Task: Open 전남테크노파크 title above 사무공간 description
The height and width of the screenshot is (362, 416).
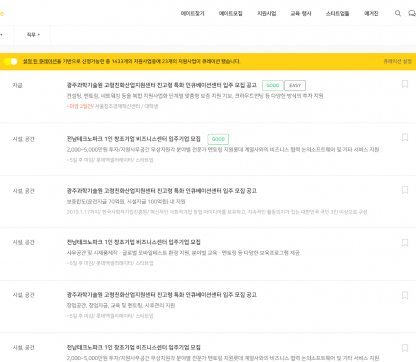Action: tap(134, 242)
